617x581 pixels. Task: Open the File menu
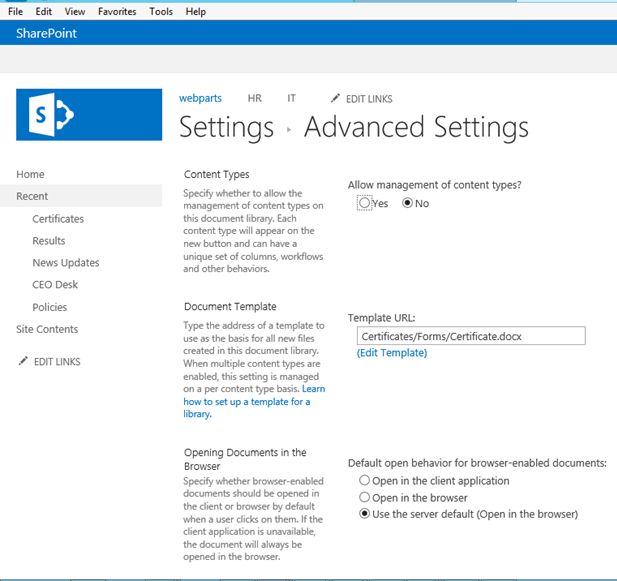click(15, 12)
